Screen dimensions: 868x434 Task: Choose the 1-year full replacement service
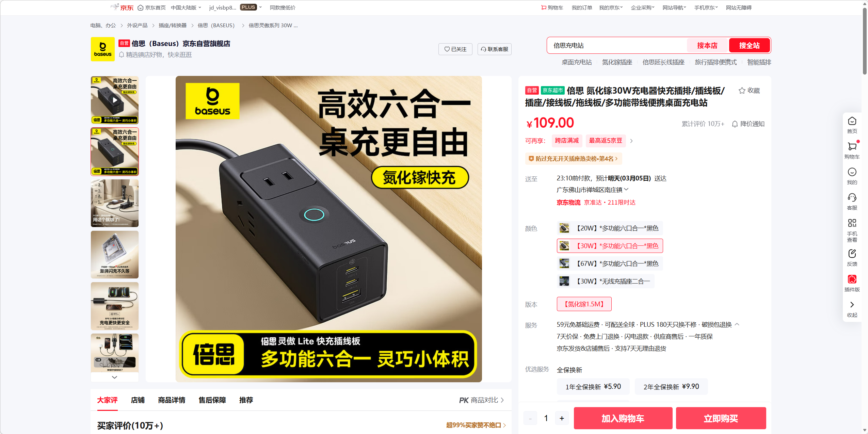593,387
